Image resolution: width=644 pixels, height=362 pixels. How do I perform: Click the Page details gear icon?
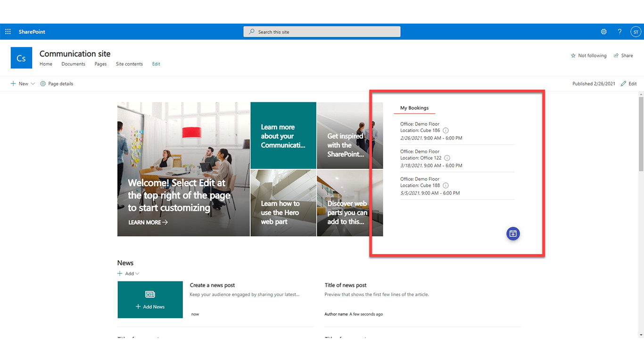43,83
